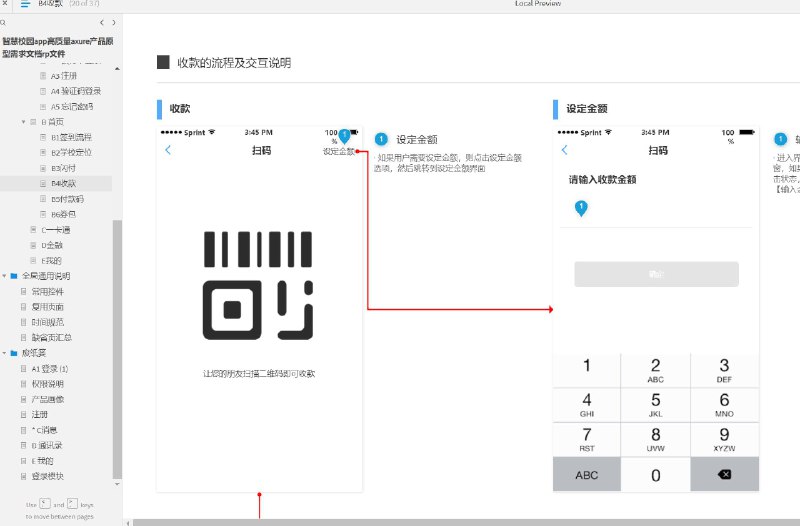Tap the backspace delete key on keypad
This screenshot has width=800, height=526.
(724, 474)
